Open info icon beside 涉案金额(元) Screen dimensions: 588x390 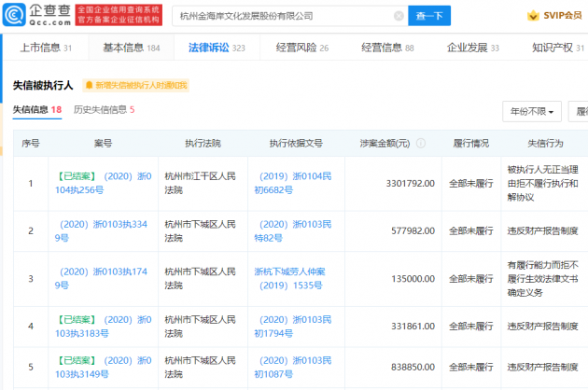pyautogui.click(x=421, y=144)
